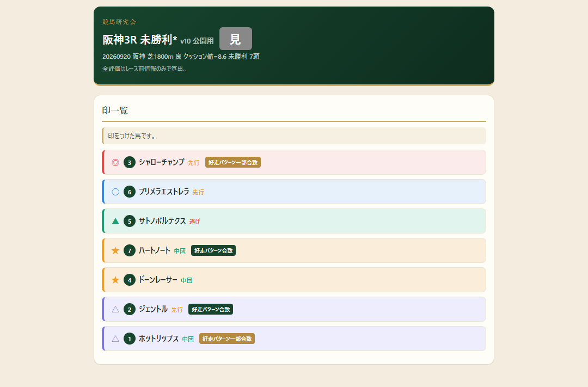Click the 印一覧 section heading

coord(115,110)
